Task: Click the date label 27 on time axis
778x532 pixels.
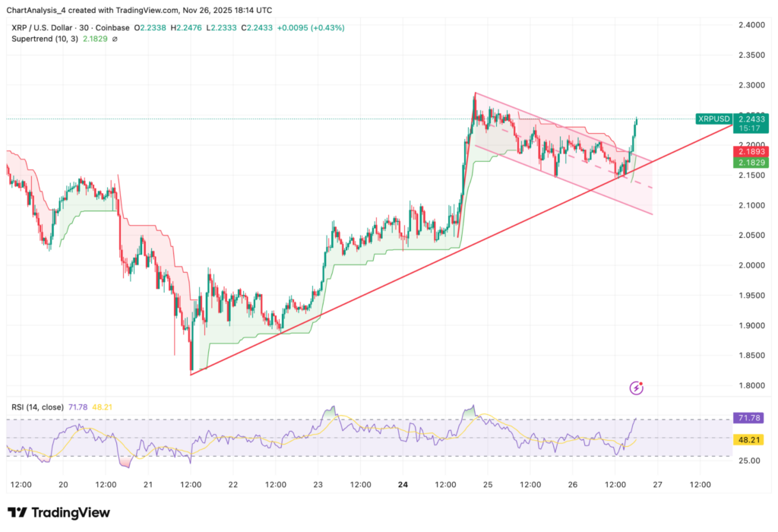Action: pyautogui.click(x=657, y=484)
